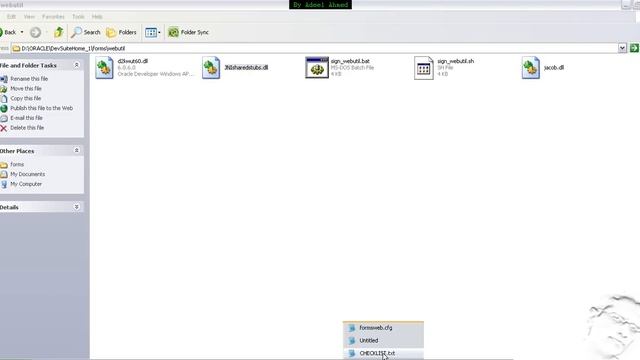Click the sign_webutil.bat file name
The image size is (640, 360).
point(350,61)
